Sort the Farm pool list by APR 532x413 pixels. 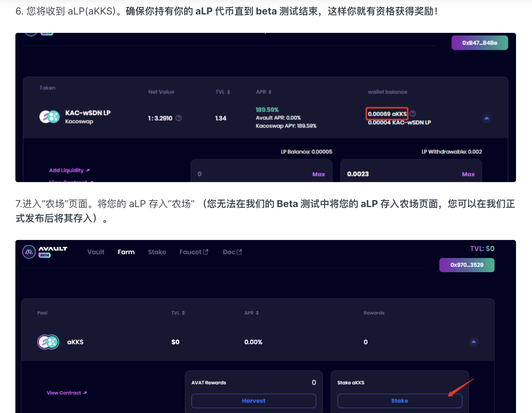coord(257,313)
